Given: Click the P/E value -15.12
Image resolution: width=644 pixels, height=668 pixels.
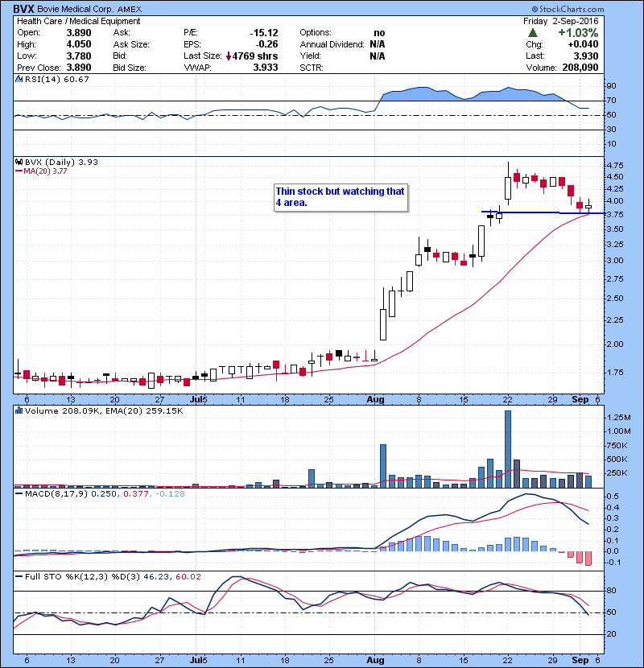Looking at the screenshot, I should pyautogui.click(x=264, y=33).
